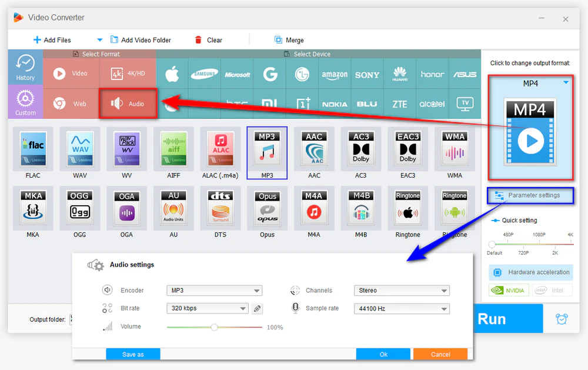Open the Samsung device category
The image size is (588, 370).
(205, 74)
